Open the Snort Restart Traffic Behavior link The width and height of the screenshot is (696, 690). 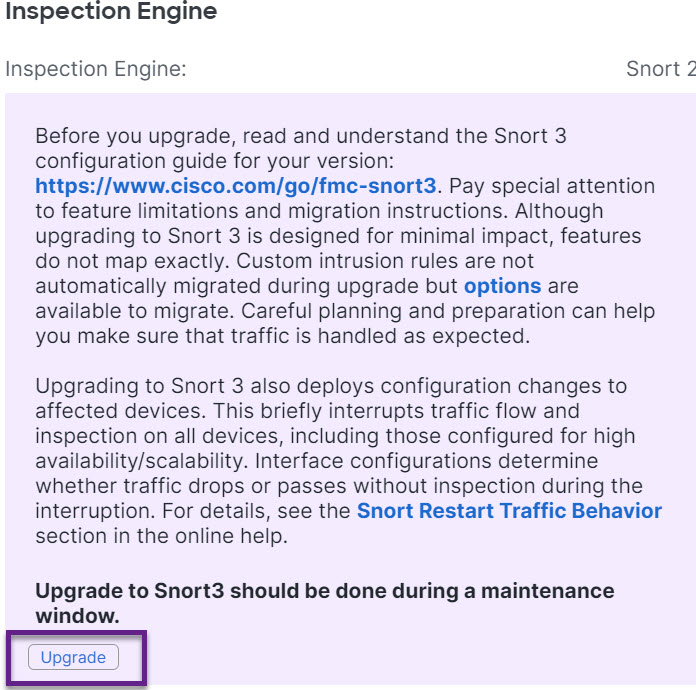click(509, 511)
